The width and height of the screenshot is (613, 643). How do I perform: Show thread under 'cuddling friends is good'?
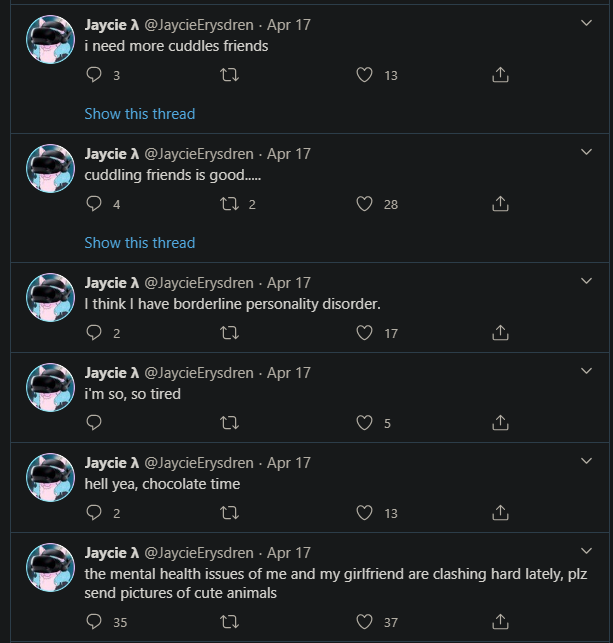point(140,243)
